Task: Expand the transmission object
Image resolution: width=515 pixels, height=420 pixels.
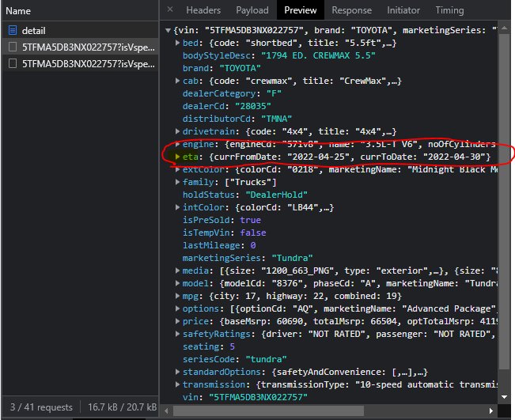Action: pos(177,384)
